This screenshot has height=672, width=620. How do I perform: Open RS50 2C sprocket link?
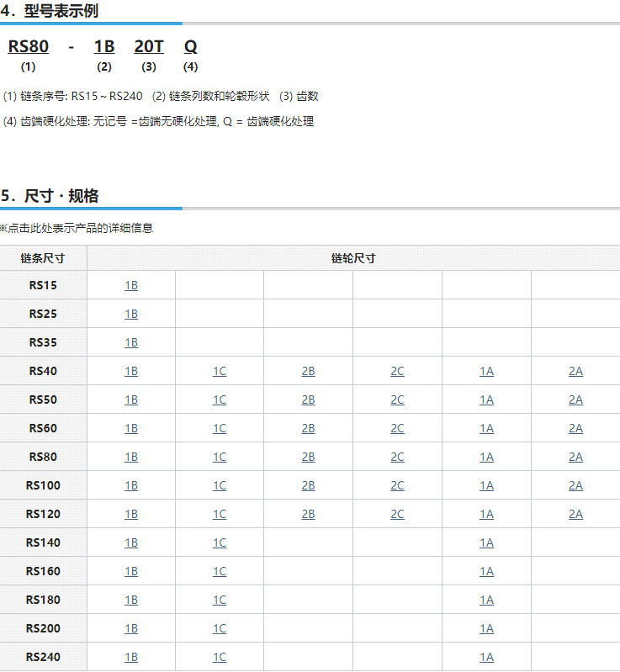coord(397,399)
